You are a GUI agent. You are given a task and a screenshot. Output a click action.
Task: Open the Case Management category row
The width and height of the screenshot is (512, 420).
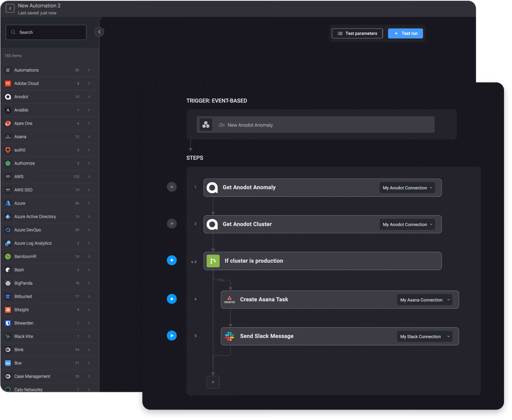click(49, 376)
